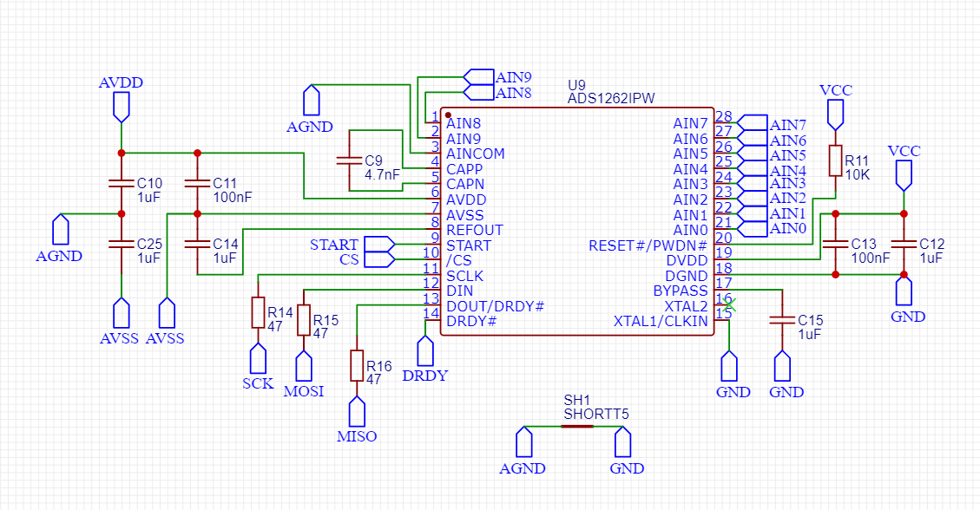Click the SCK net port under R14
This screenshot has height=510, width=980.
(258, 358)
